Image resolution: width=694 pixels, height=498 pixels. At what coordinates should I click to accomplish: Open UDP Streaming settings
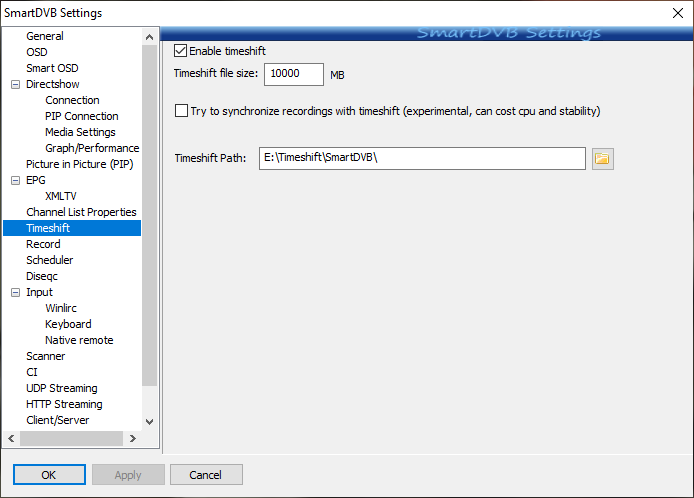click(62, 388)
